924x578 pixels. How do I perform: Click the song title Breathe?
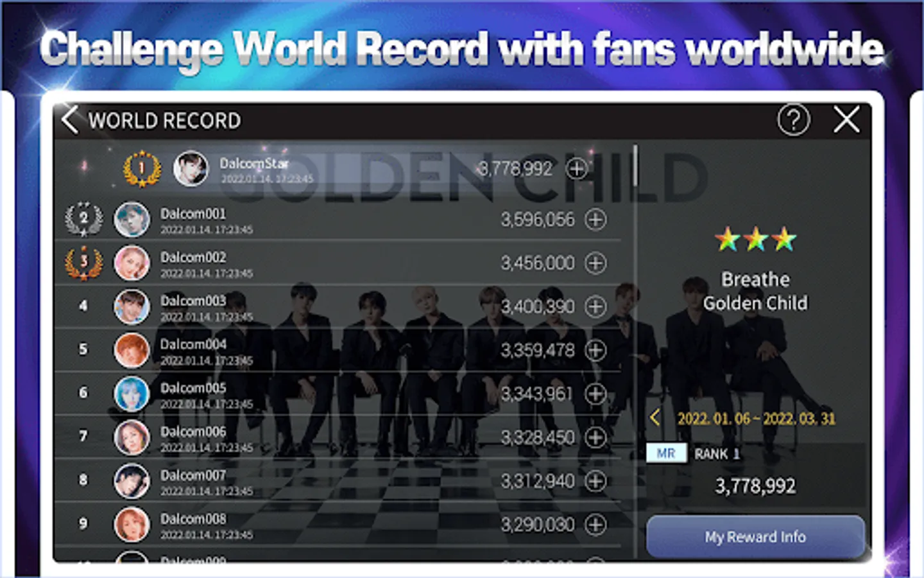coord(755,279)
